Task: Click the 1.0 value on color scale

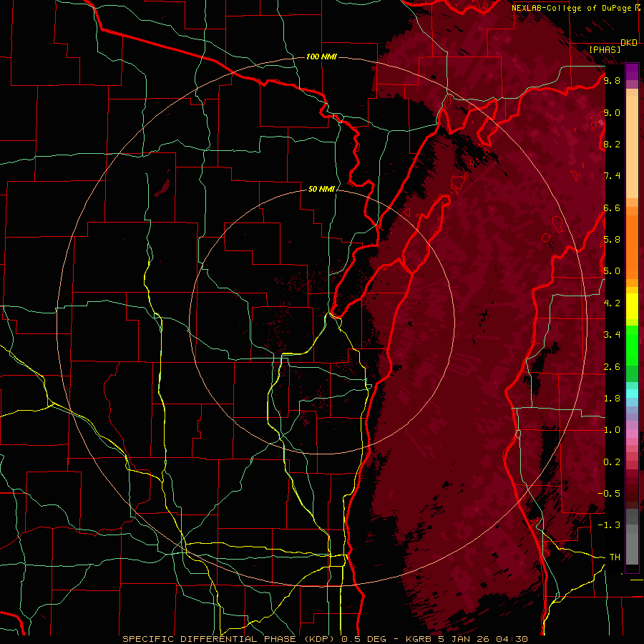Action: pyautogui.click(x=612, y=429)
